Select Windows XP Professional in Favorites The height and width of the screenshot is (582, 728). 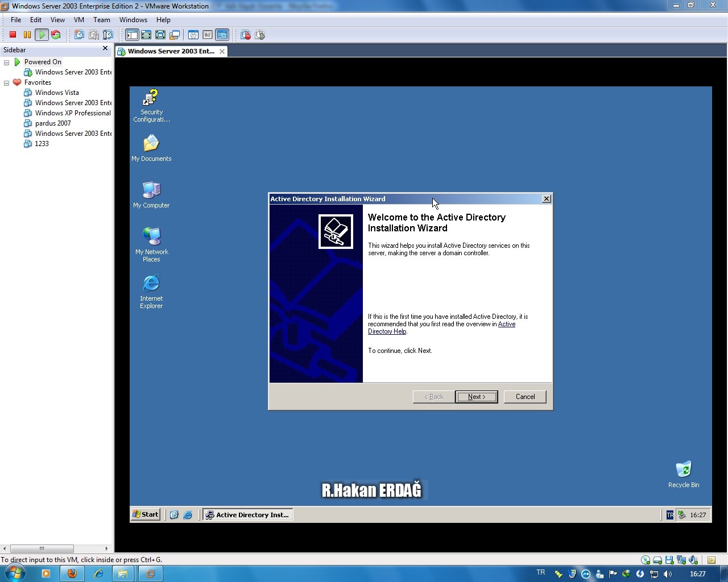coord(68,113)
